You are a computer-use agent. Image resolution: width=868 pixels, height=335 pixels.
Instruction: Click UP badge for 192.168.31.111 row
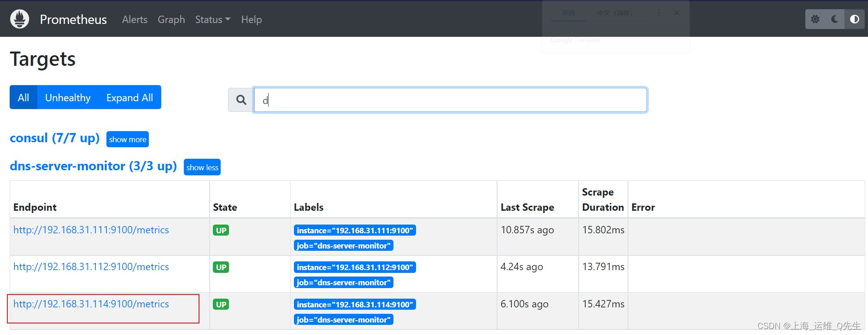(221, 231)
